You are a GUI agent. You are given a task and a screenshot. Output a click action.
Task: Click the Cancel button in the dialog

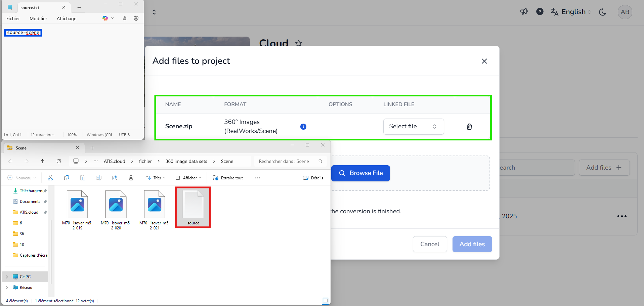[x=430, y=244]
